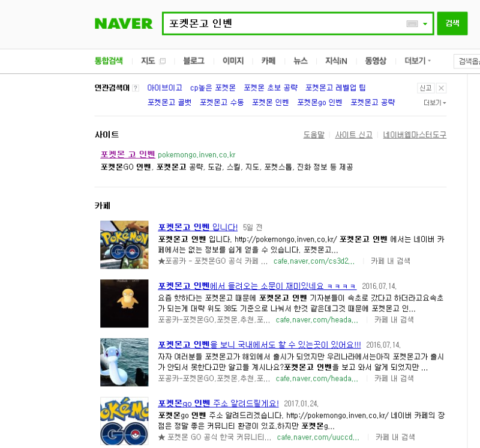Open cafe post 포켓몬고 인벤 입니다!

pos(198,227)
